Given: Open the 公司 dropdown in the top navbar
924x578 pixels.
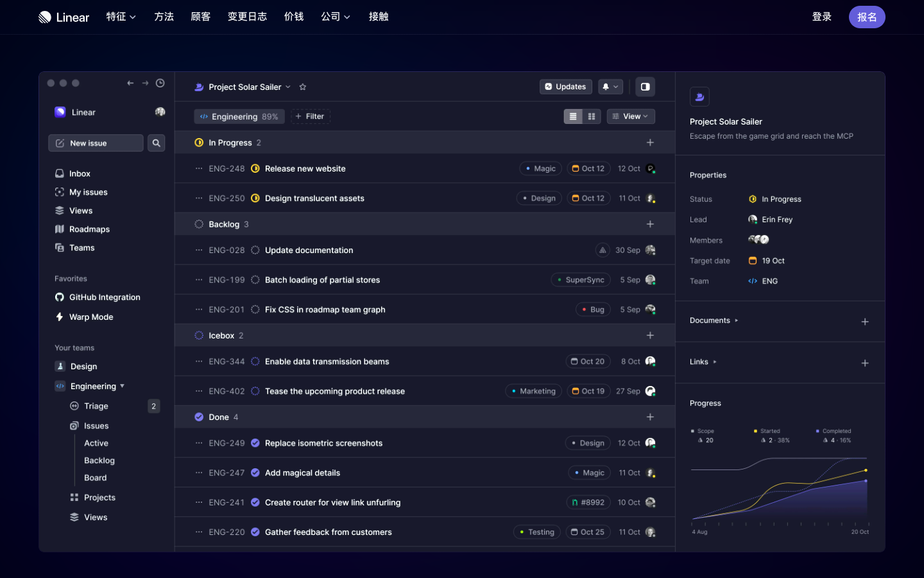Looking at the screenshot, I should click(336, 17).
